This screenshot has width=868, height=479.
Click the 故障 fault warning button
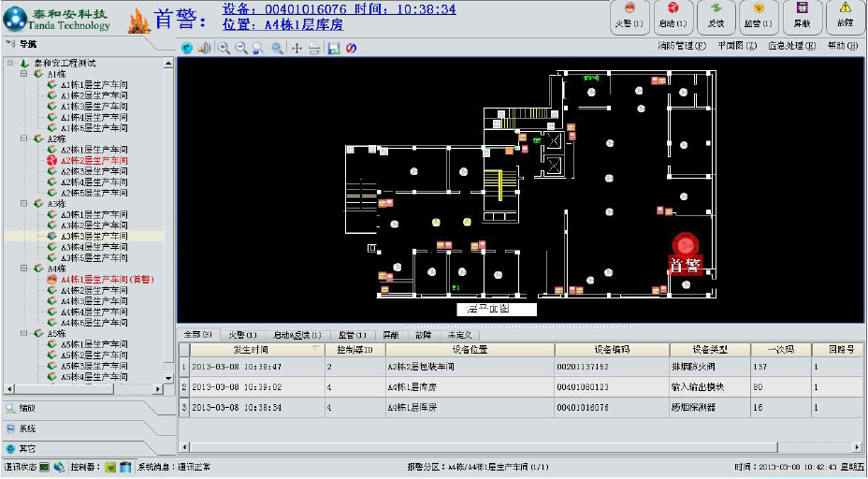(845, 16)
